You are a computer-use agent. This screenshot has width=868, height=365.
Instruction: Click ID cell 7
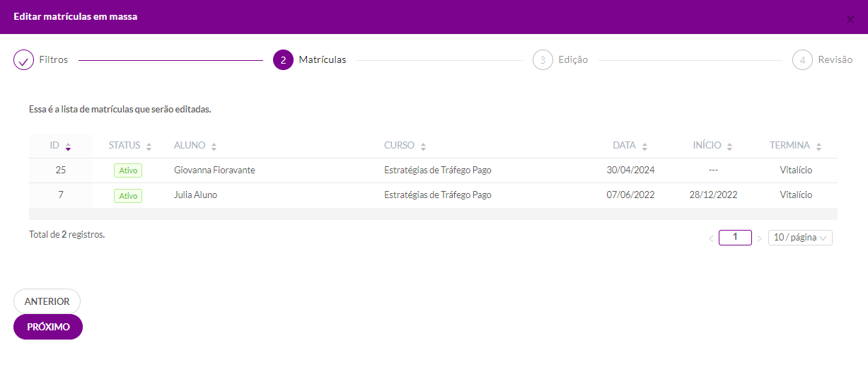[61, 195]
